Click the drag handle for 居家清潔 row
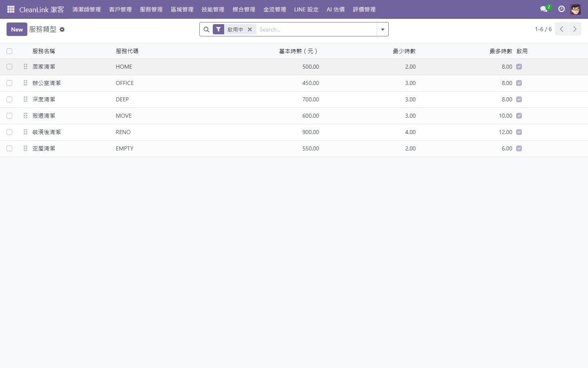This screenshot has height=368, width=588. 25,67
